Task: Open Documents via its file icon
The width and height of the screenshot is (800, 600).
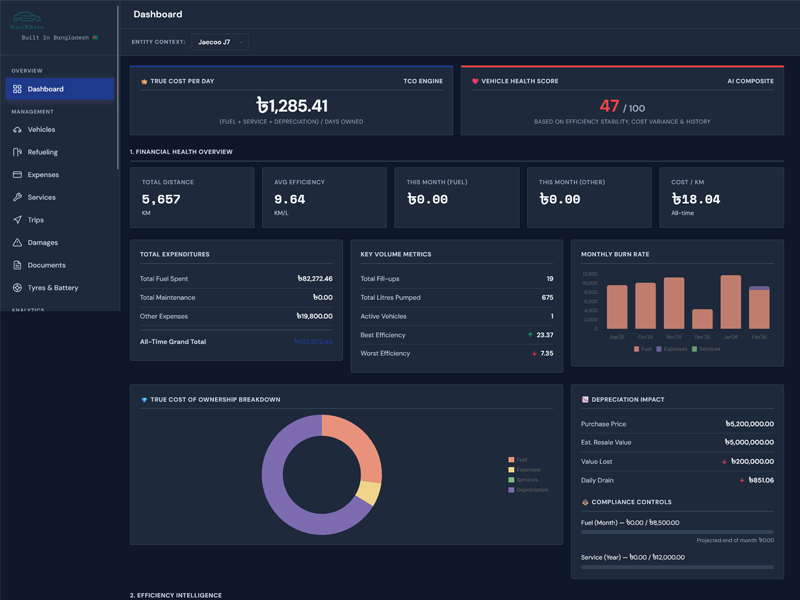Action: tap(17, 264)
